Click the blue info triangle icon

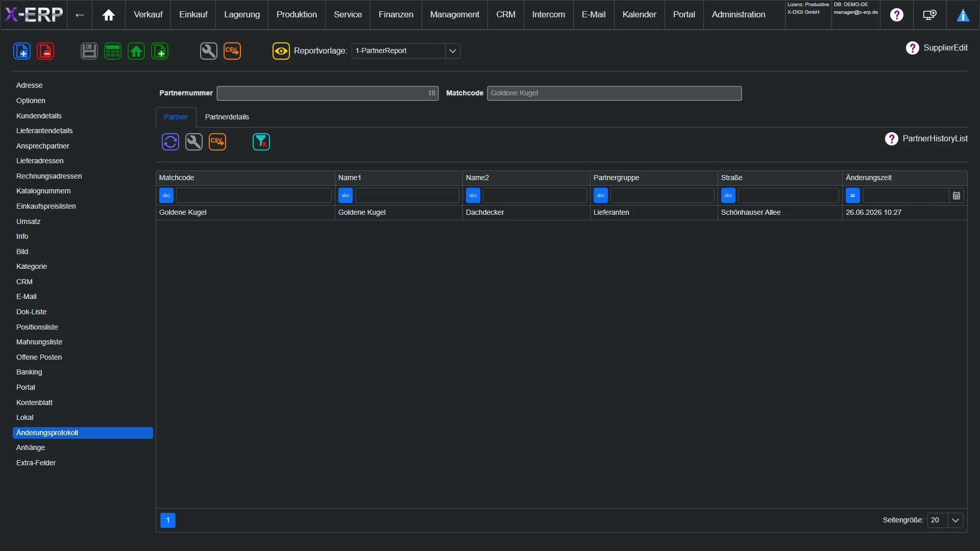963,15
